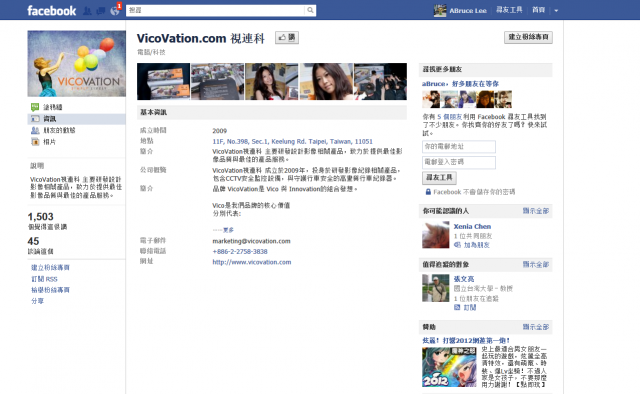Focus the top search input field

click(x=216, y=10)
